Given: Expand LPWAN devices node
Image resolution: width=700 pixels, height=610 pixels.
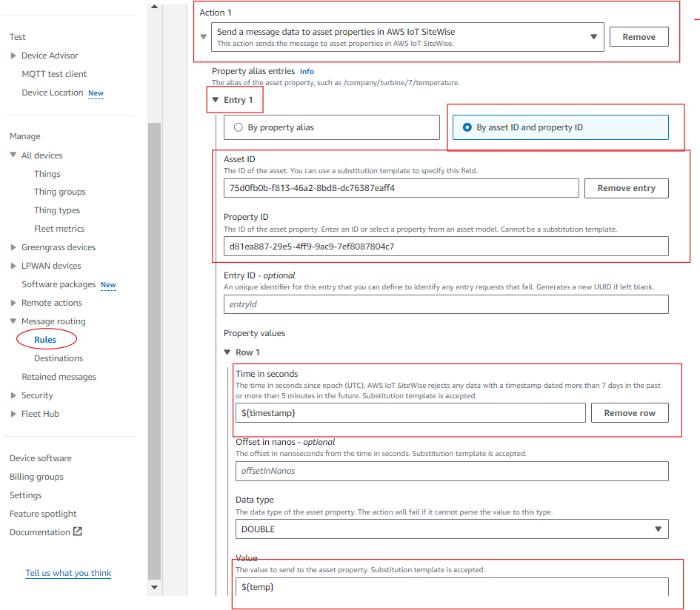Looking at the screenshot, I should [x=13, y=266].
